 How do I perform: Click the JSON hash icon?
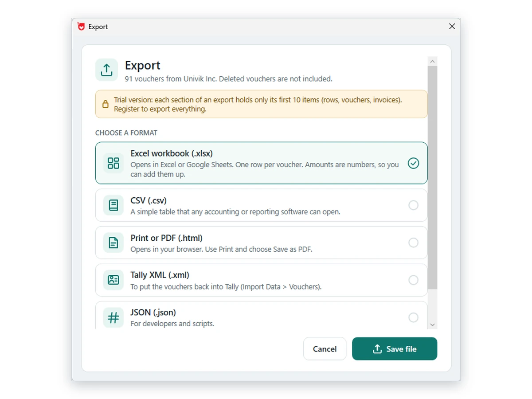[x=113, y=317]
